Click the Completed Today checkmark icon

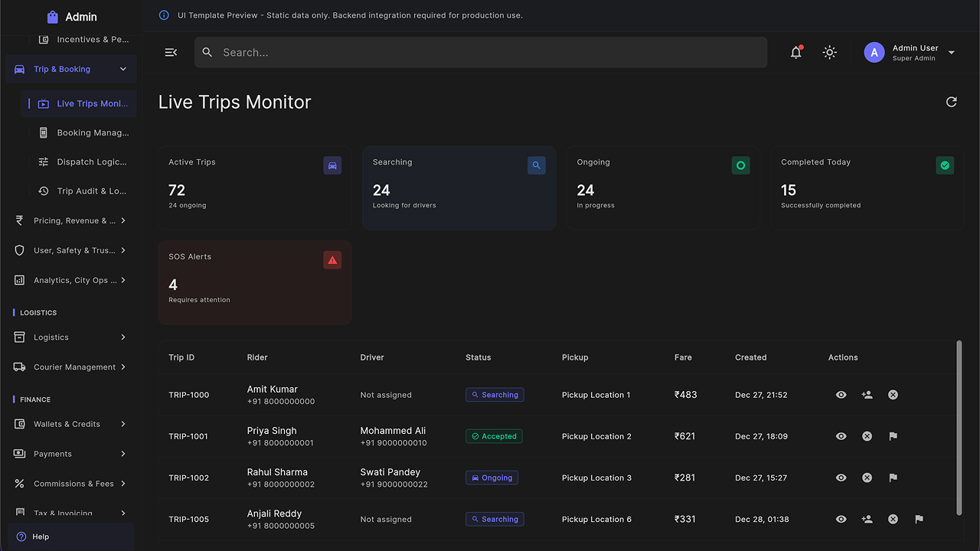click(945, 165)
